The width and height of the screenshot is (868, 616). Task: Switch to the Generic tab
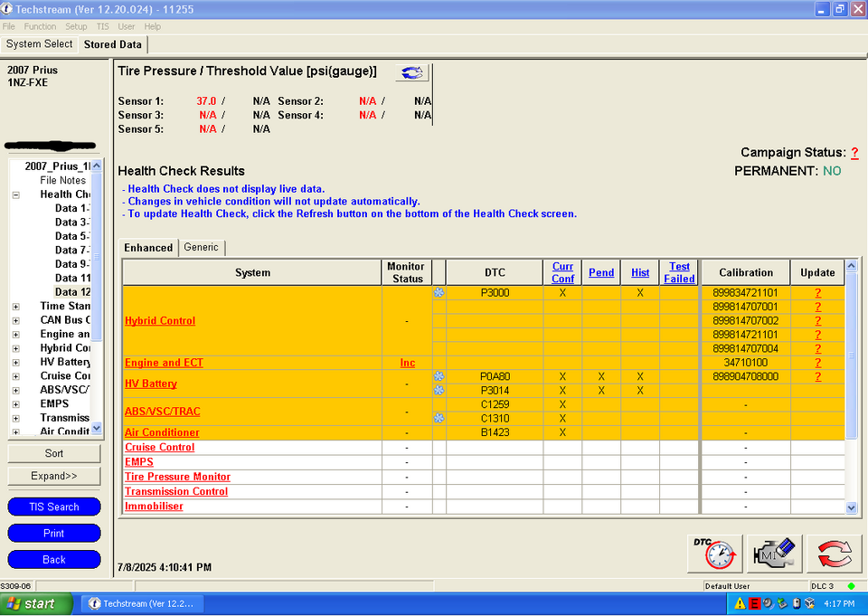click(201, 247)
